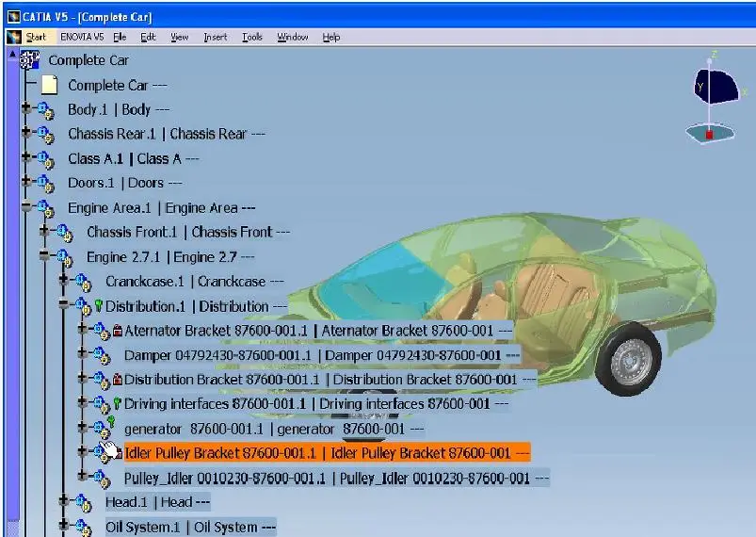
Task: Open the Start menu in CATIA
Action: pyautogui.click(x=36, y=37)
